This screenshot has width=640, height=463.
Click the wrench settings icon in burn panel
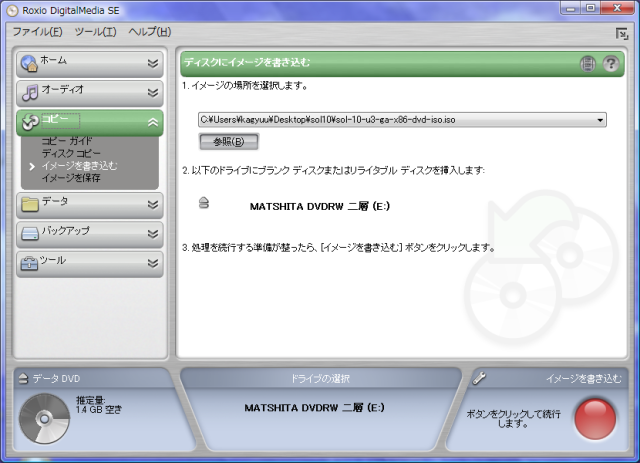(x=479, y=379)
